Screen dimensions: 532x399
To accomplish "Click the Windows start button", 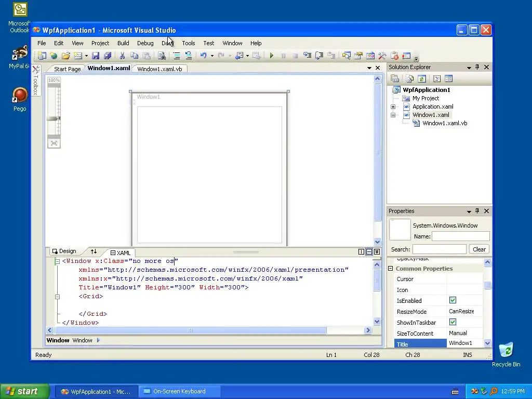I will tap(24, 391).
